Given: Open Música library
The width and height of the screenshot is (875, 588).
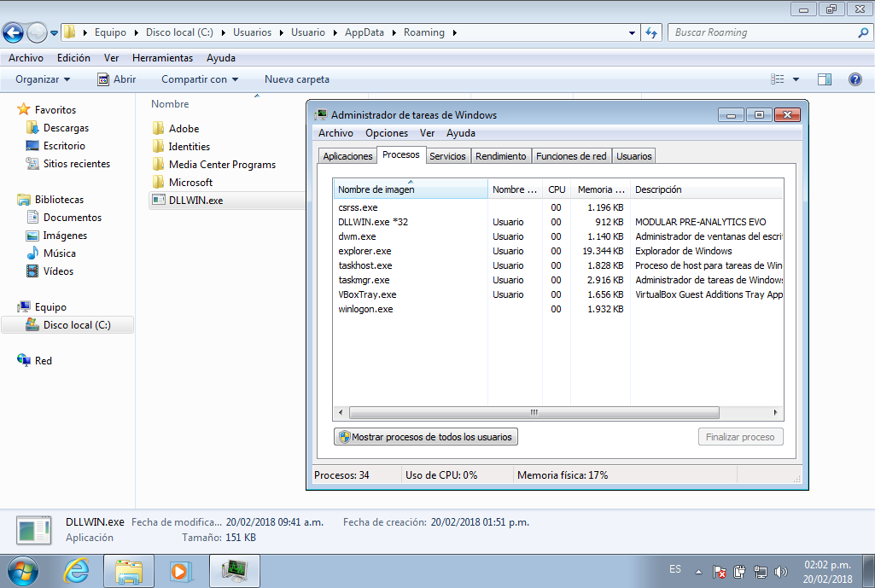Looking at the screenshot, I should pos(51,253).
